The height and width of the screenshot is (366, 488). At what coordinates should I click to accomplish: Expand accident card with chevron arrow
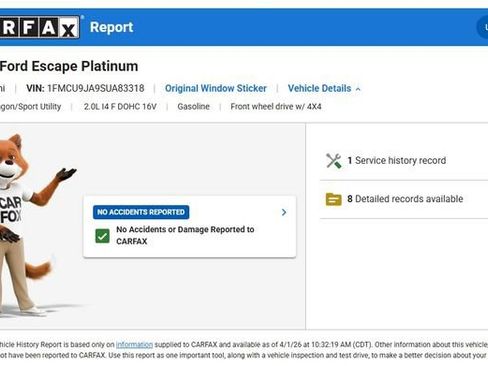[284, 212]
